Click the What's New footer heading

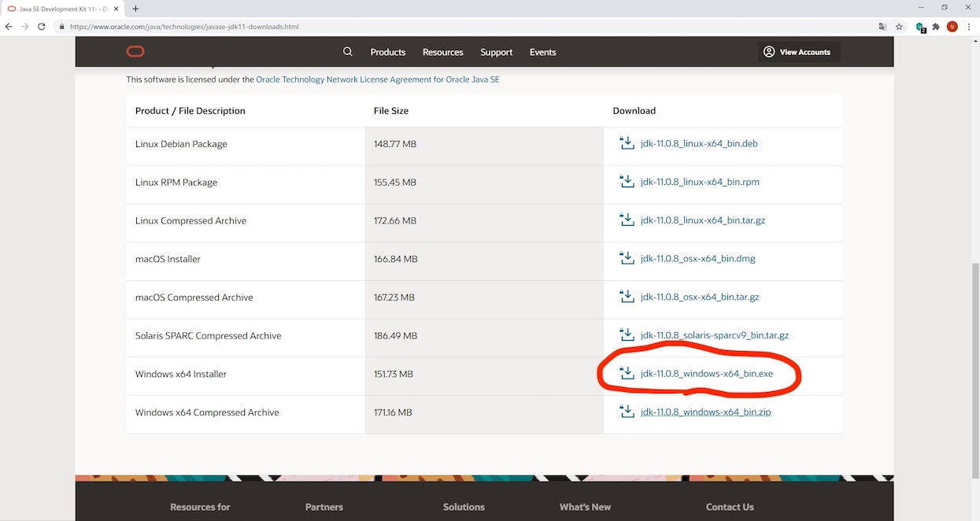(x=585, y=507)
